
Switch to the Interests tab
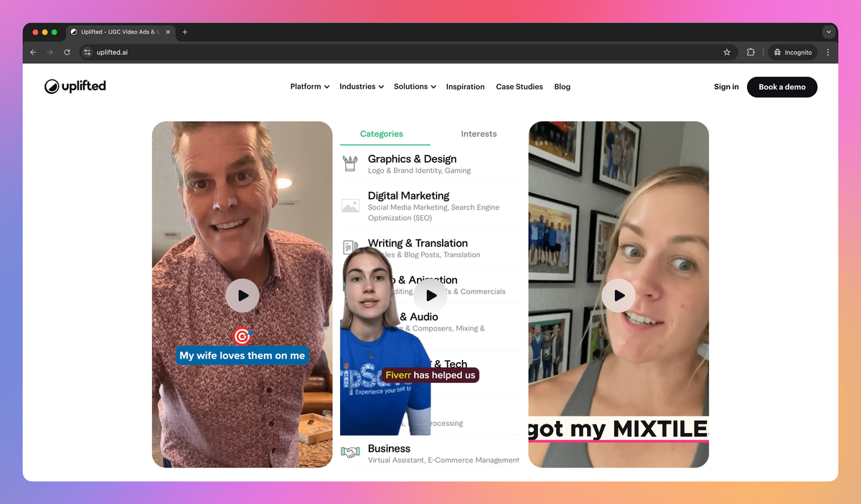[x=479, y=134]
